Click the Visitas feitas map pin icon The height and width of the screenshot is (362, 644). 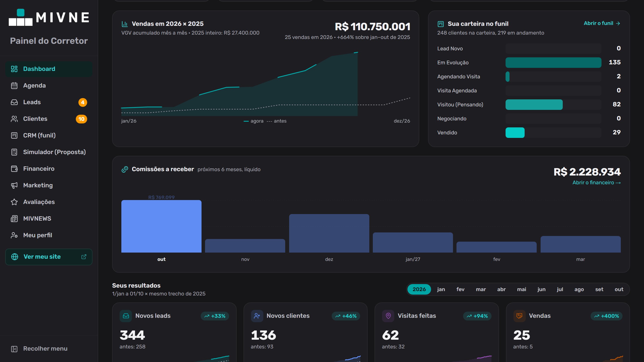(x=388, y=316)
